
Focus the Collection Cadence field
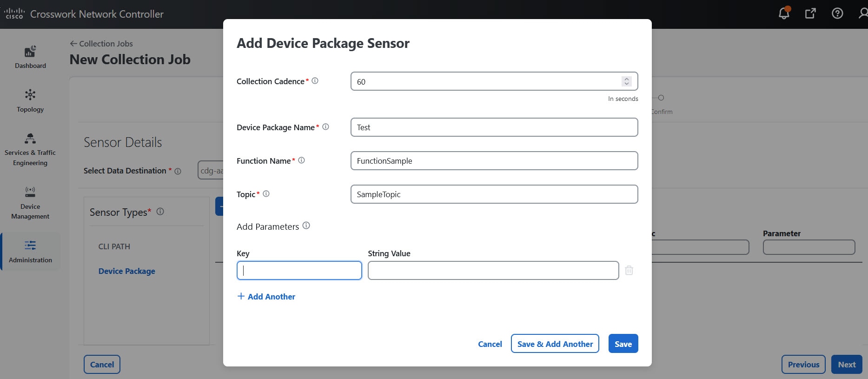[494, 81]
